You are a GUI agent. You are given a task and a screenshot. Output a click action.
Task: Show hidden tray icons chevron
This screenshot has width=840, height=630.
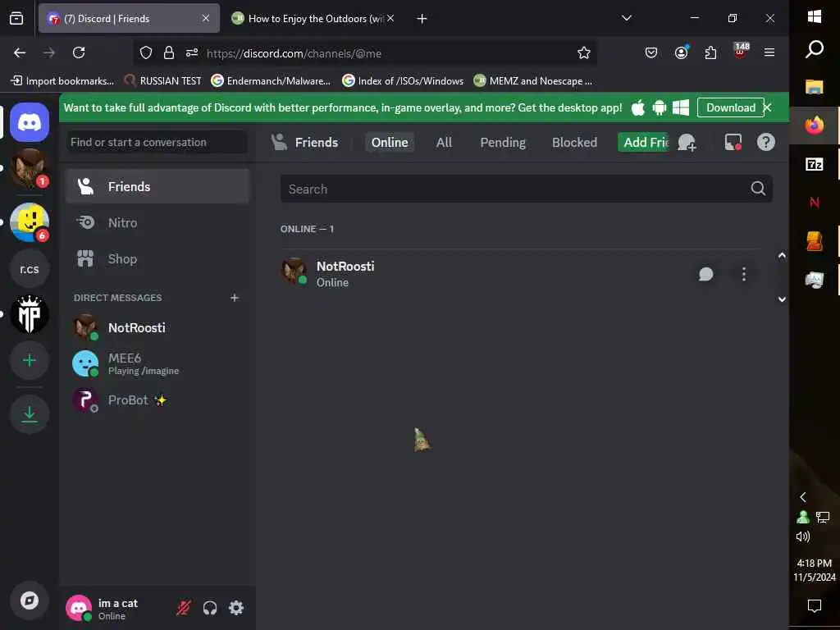click(802, 497)
